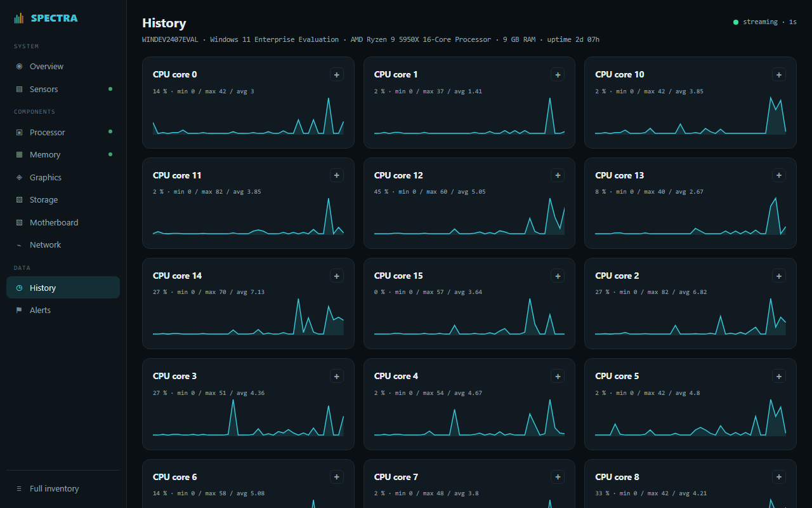Click the 'CPU core 8' title
Screen dimensions: 812x508
tap(617, 477)
